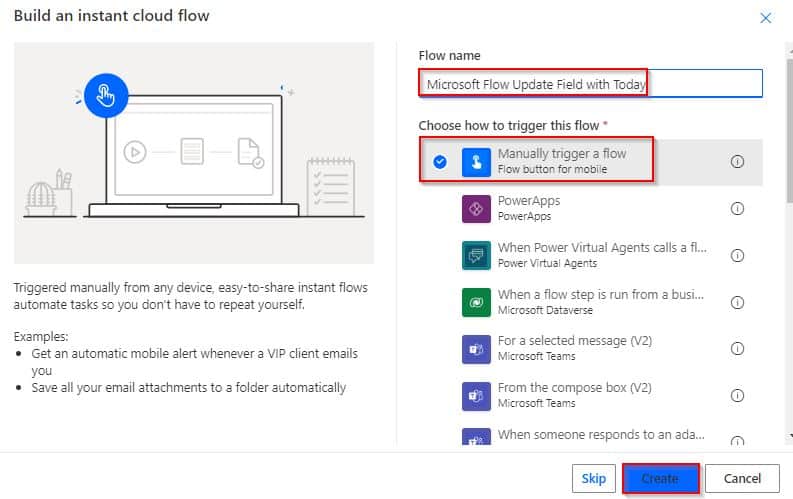The image size is (793, 499).
Task: Choose From the compose box (V2) text
Action: [575, 388]
